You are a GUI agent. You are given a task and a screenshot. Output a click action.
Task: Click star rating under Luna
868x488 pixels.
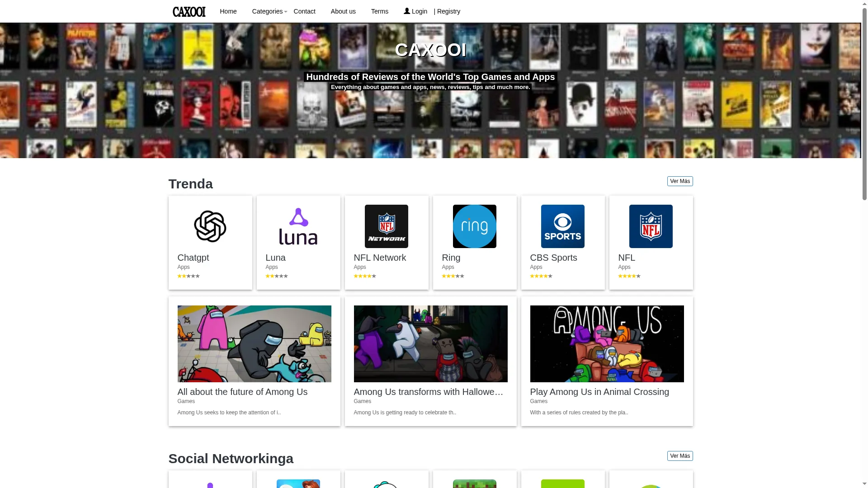(x=277, y=276)
